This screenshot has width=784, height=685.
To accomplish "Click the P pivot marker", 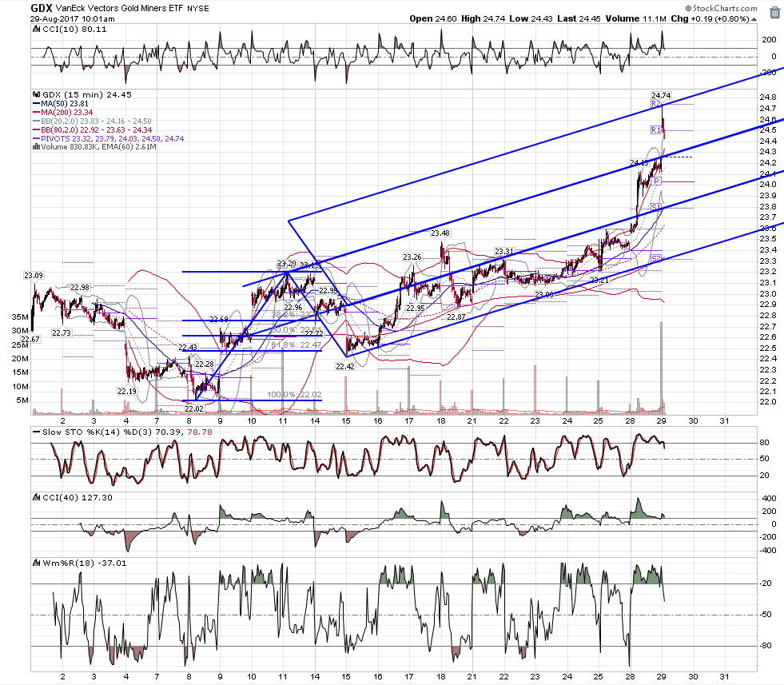I will click(656, 181).
